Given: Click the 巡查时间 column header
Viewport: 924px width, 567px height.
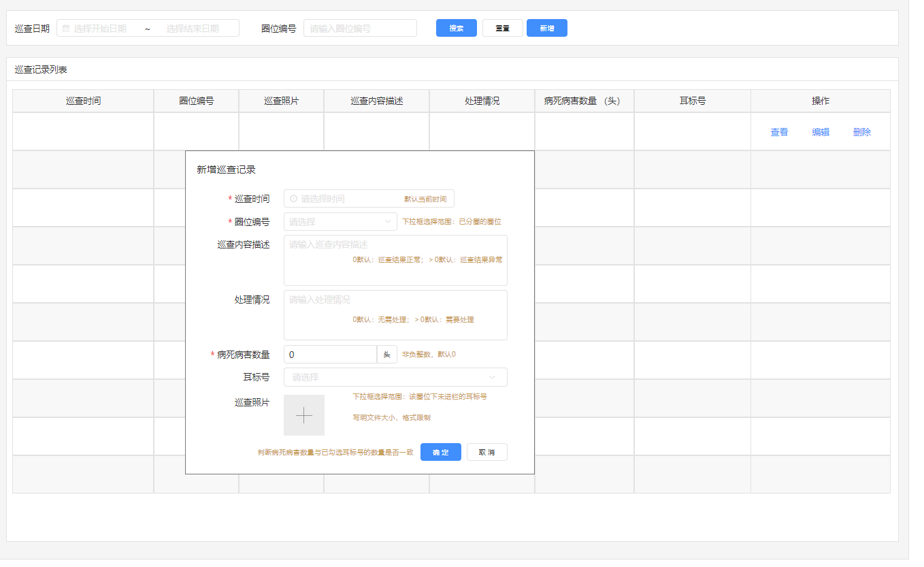Looking at the screenshot, I should coord(84,101).
